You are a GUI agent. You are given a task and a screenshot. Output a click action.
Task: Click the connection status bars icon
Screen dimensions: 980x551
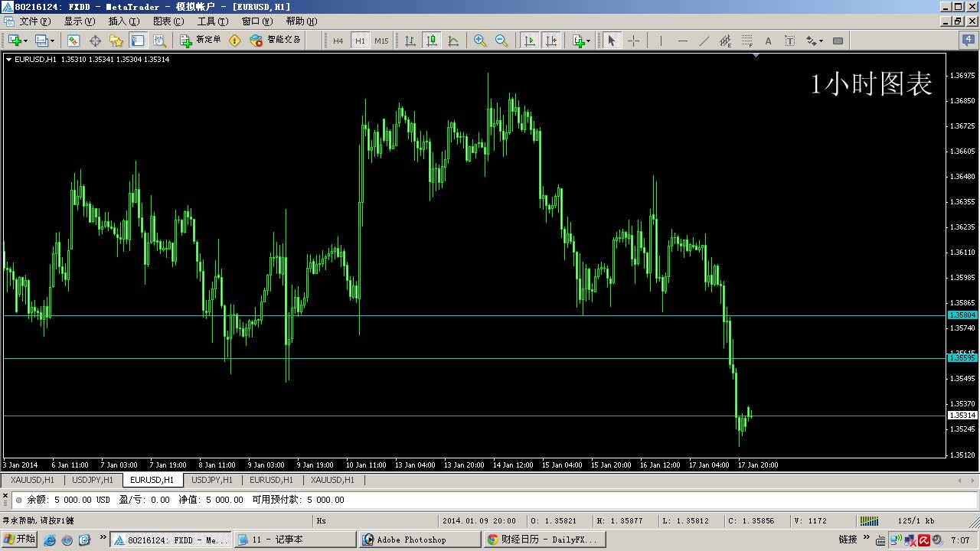pyautogui.click(x=869, y=521)
